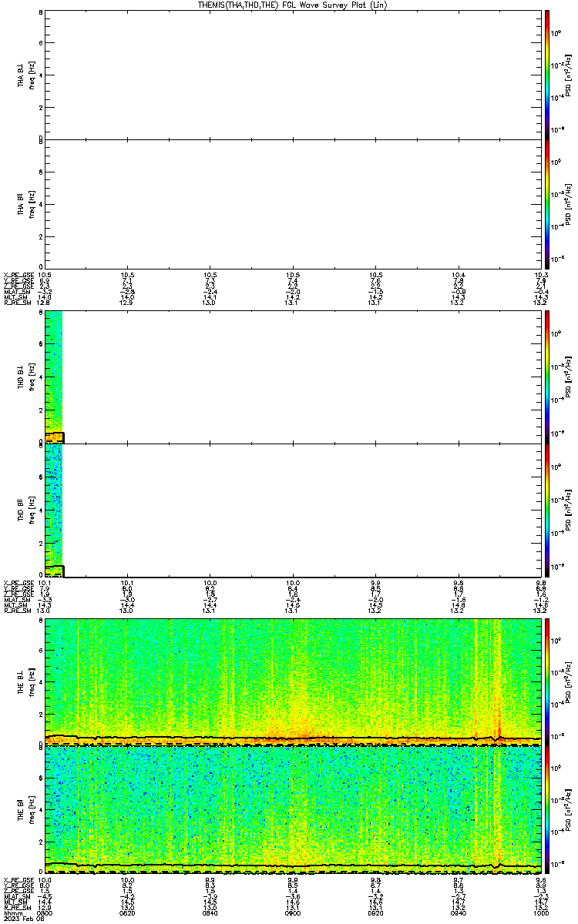Click the "0820" time tick label
578x924 pixels.
[128, 913]
